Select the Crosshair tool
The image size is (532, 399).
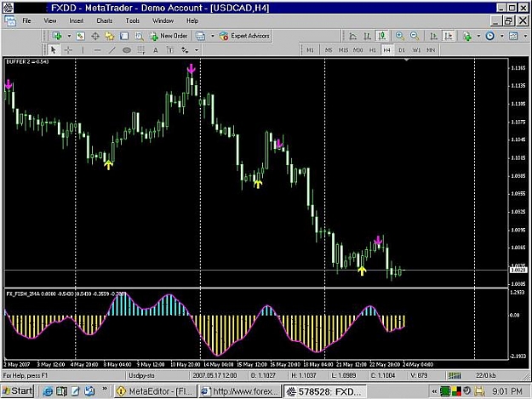point(68,50)
